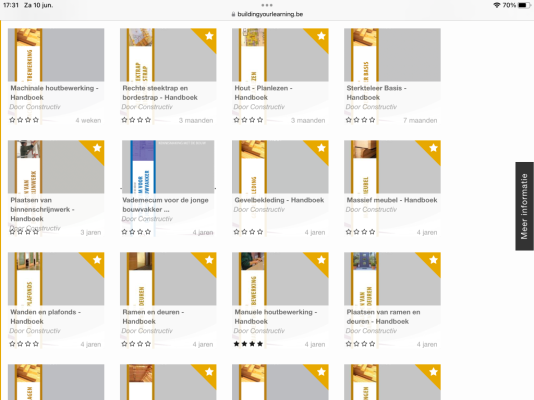Click '4 weken' on Machinale houtbewerking card

coord(88,121)
